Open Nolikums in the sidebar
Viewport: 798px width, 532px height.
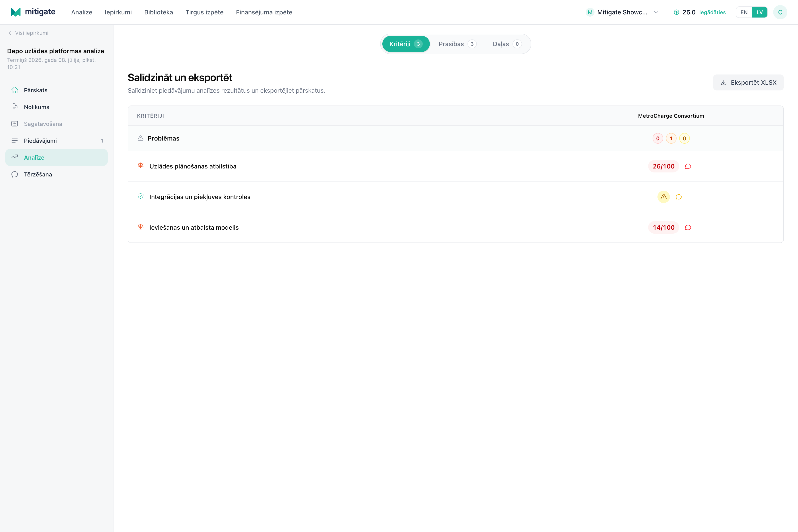tap(56, 107)
